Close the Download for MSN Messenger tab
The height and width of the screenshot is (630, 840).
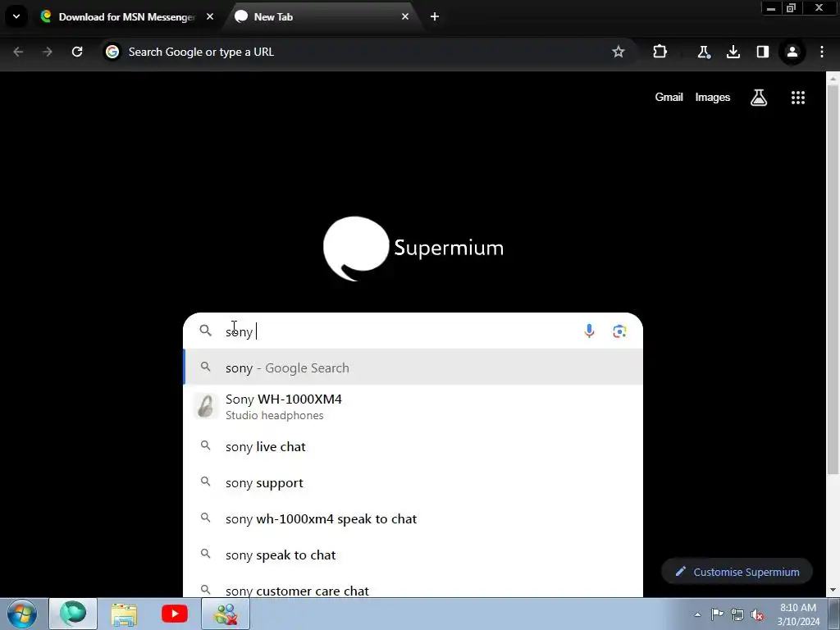210,16
